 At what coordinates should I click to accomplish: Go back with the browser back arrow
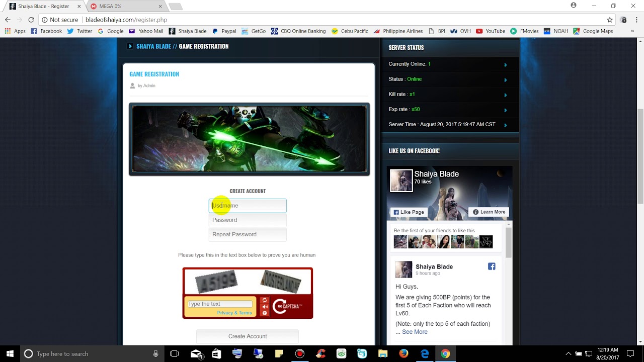(8, 20)
